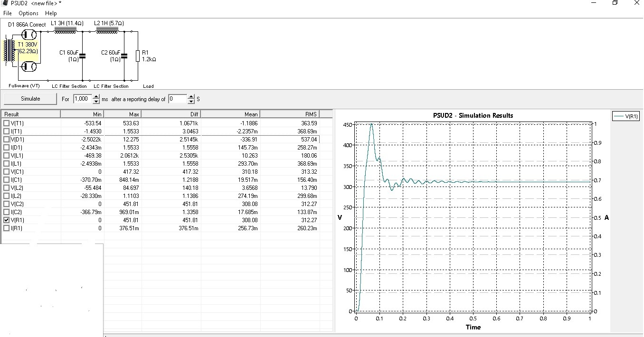Sort by the Mean column header

(x=230, y=114)
